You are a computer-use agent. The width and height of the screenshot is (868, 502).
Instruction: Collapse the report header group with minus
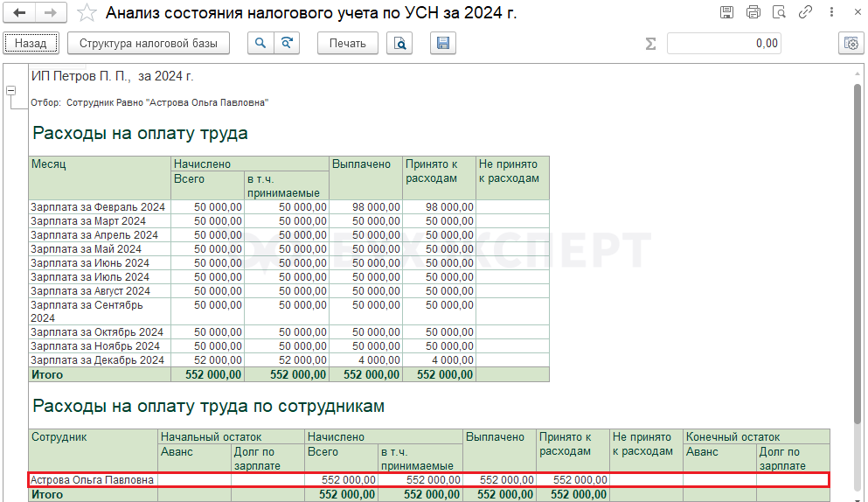[x=11, y=90]
